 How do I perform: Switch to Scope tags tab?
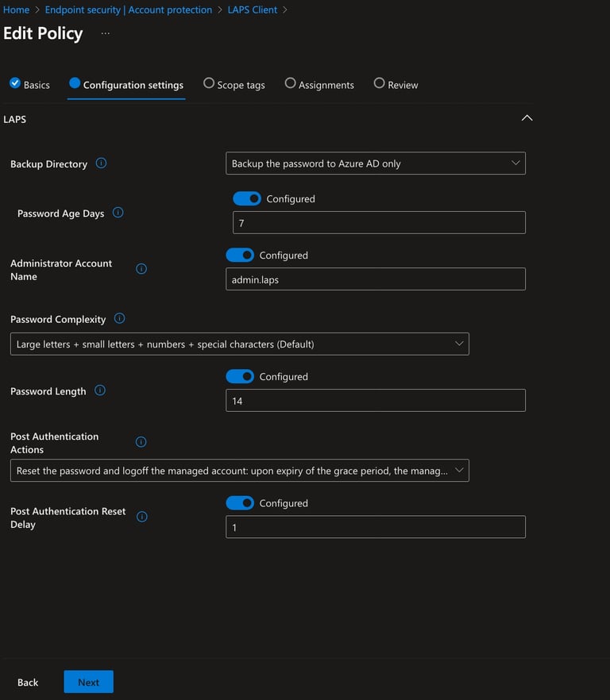pos(234,84)
